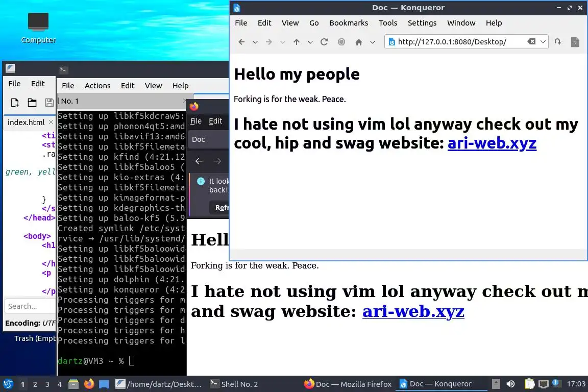Open the Konqueror Edit menu
This screenshot has height=392, width=588.
[264, 23]
